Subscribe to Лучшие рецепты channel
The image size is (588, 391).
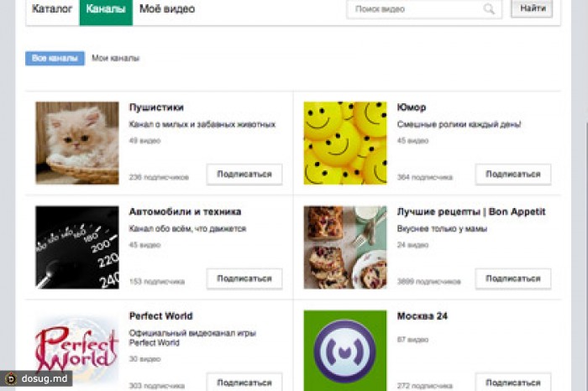point(512,279)
